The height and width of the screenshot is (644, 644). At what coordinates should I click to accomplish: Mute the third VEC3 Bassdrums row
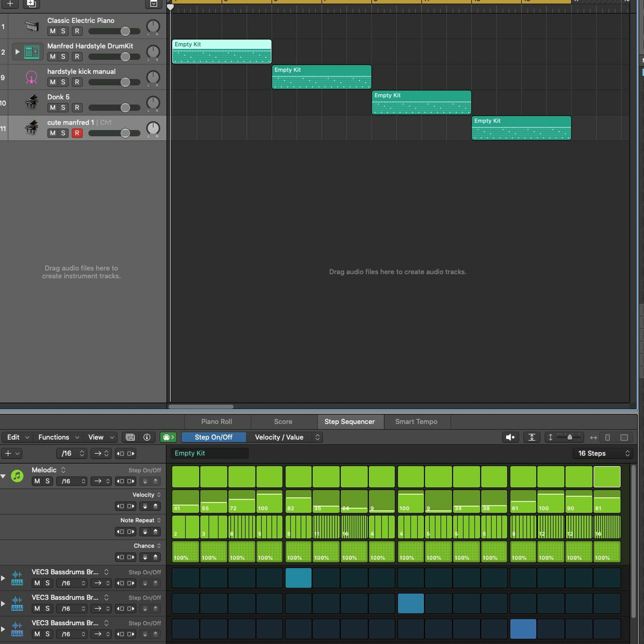pyautogui.click(x=37, y=634)
